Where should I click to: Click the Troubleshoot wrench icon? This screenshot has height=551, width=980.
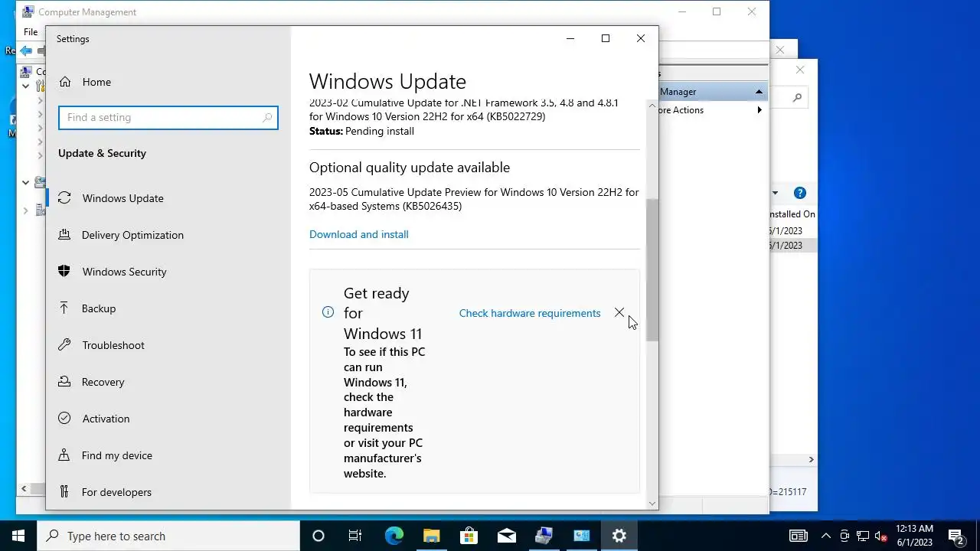pyautogui.click(x=65, y=345)
